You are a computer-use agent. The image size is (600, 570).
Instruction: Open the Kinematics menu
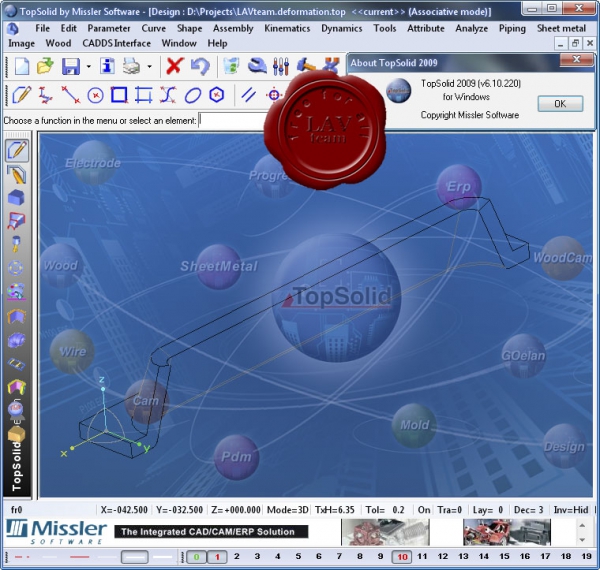tap(287, 28)
